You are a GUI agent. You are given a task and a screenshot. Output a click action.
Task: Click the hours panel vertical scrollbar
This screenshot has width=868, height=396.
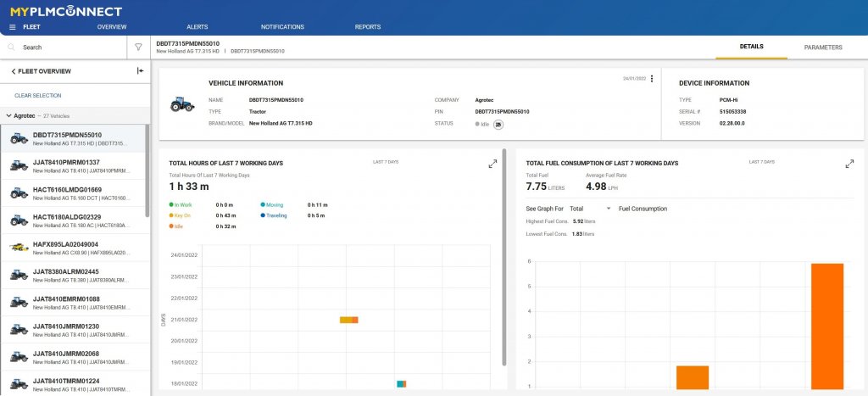pos(504,257)
